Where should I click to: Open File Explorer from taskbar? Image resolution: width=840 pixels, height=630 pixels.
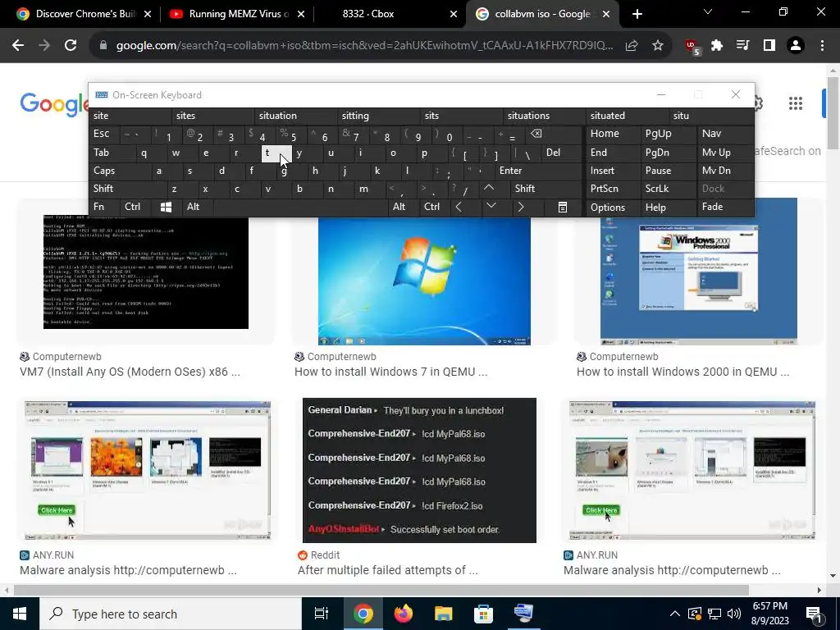coord(444,614)
